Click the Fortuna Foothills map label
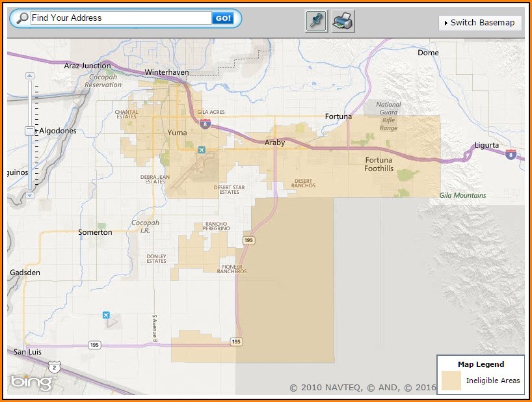 coord(379,165)
